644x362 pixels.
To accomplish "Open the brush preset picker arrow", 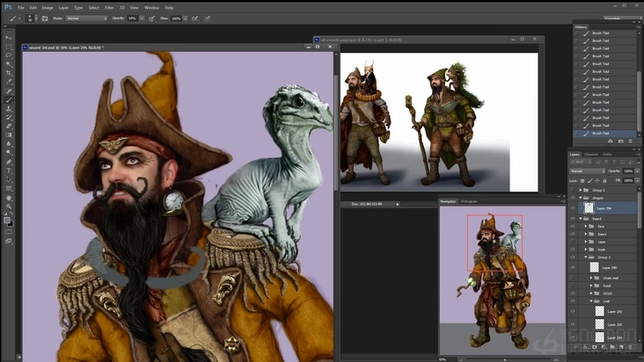I will (x=36, y=18).
